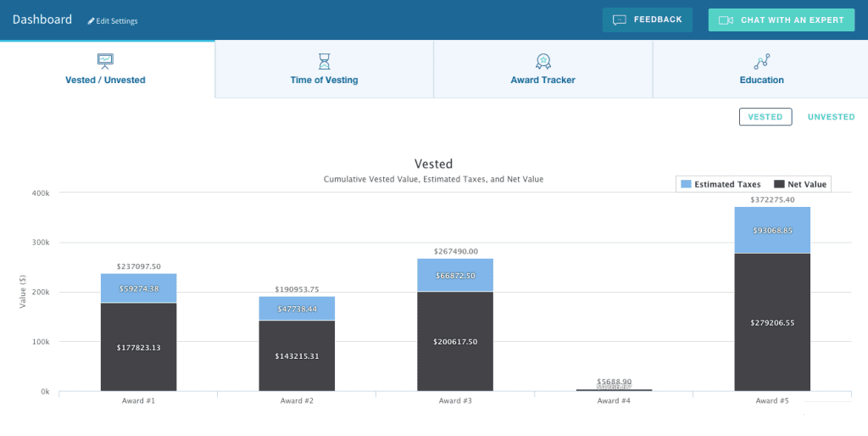The width and height of the screenshot is (868, 436).
Task: Click the 200k y-axis label
Action: (41, 292)
